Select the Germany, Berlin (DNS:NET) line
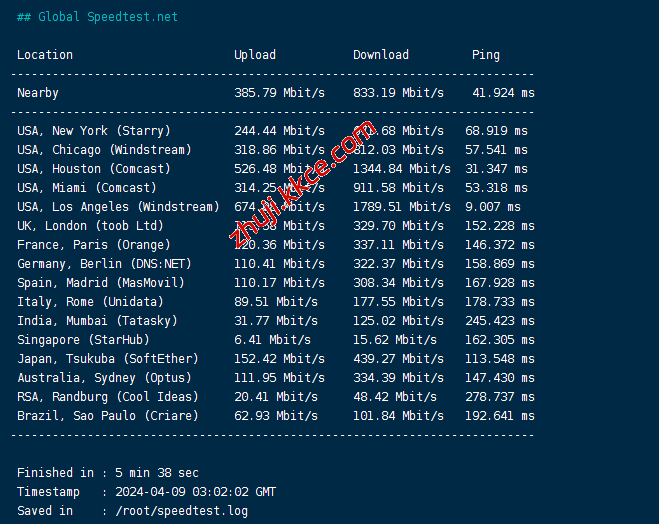659x524 pixels. [x=104, y=264]
